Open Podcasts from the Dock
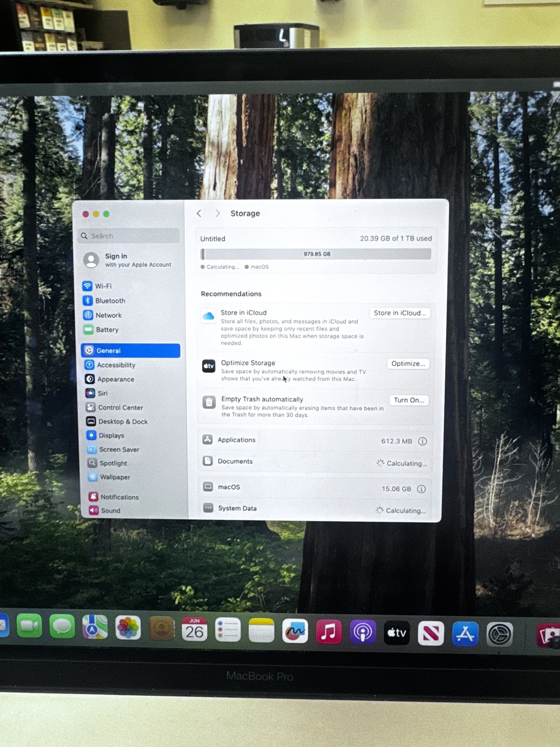This screenshot has height=747, width=560. (x=362, y=633)
